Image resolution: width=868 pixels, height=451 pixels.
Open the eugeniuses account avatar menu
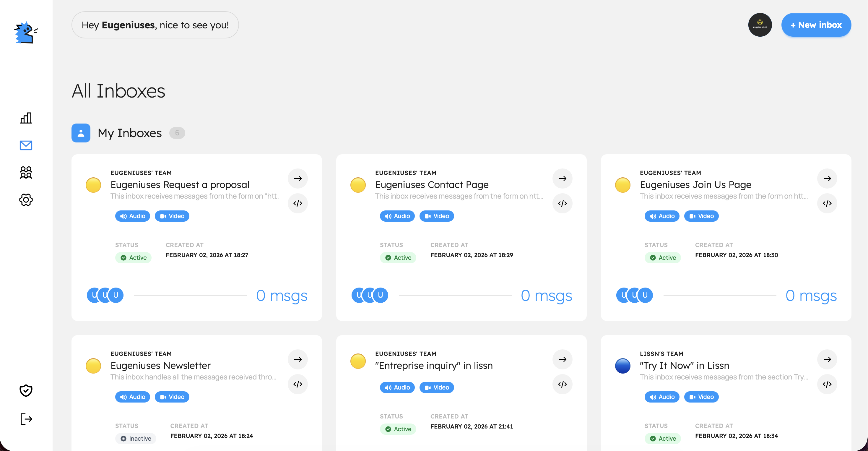760,25
